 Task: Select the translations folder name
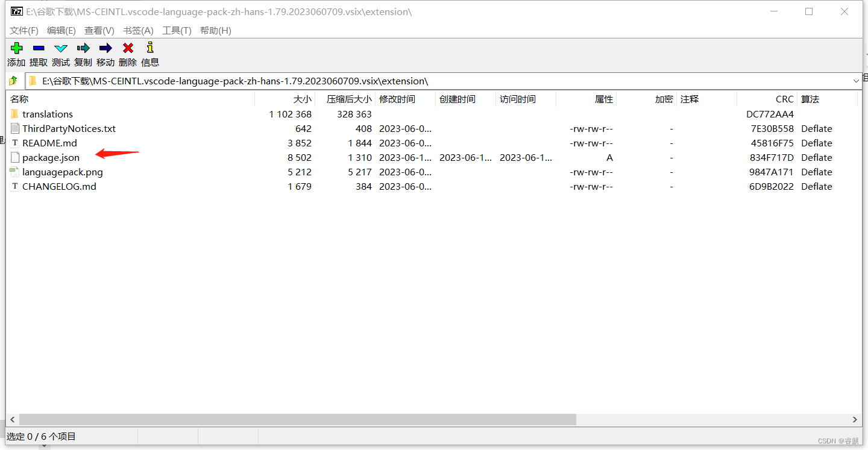click(x=48, y=114)
